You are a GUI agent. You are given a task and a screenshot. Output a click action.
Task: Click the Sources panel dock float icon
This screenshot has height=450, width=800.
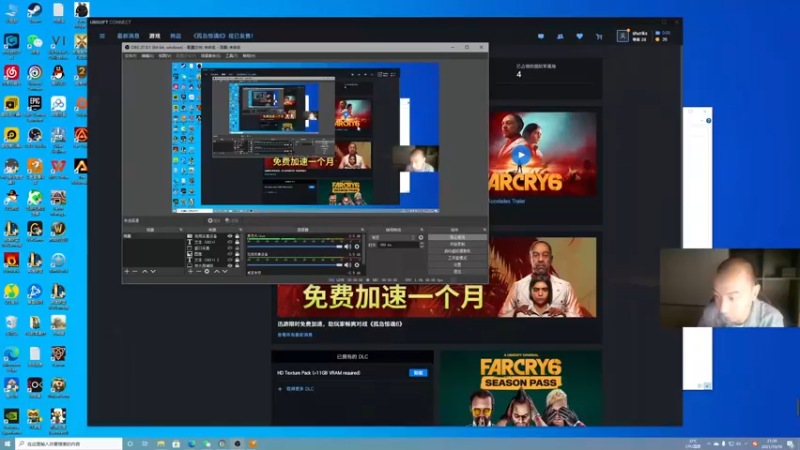point(241,230)
